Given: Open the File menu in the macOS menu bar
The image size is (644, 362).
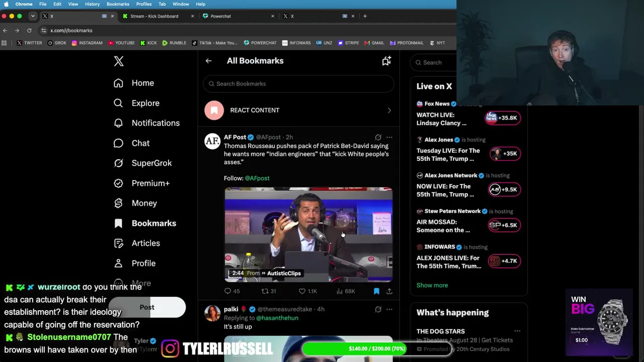Looking at the screenshot, I should (x=43, y=4).
